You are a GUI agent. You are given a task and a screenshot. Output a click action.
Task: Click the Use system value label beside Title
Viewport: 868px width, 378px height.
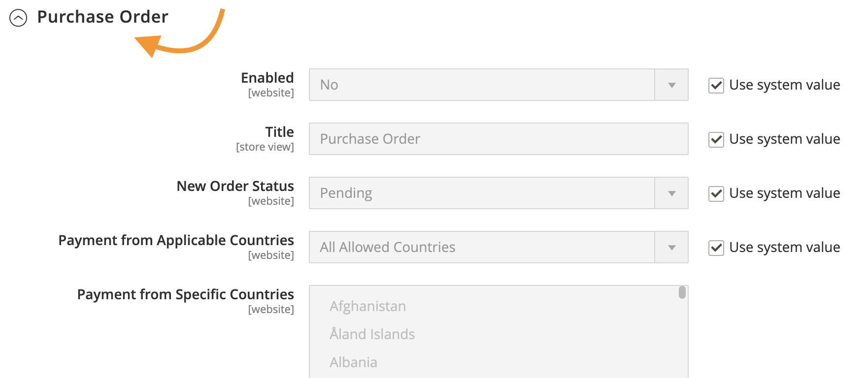coord(784,139)
